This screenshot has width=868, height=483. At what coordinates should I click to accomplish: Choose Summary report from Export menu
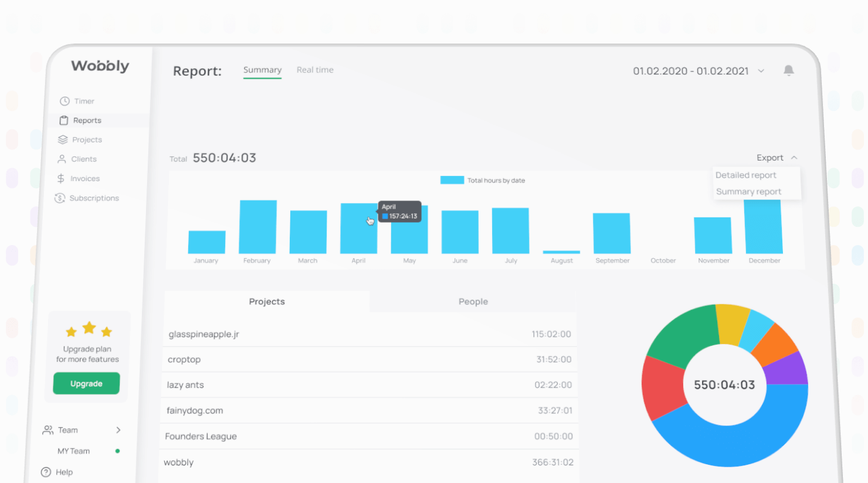[x=749, y=192]
